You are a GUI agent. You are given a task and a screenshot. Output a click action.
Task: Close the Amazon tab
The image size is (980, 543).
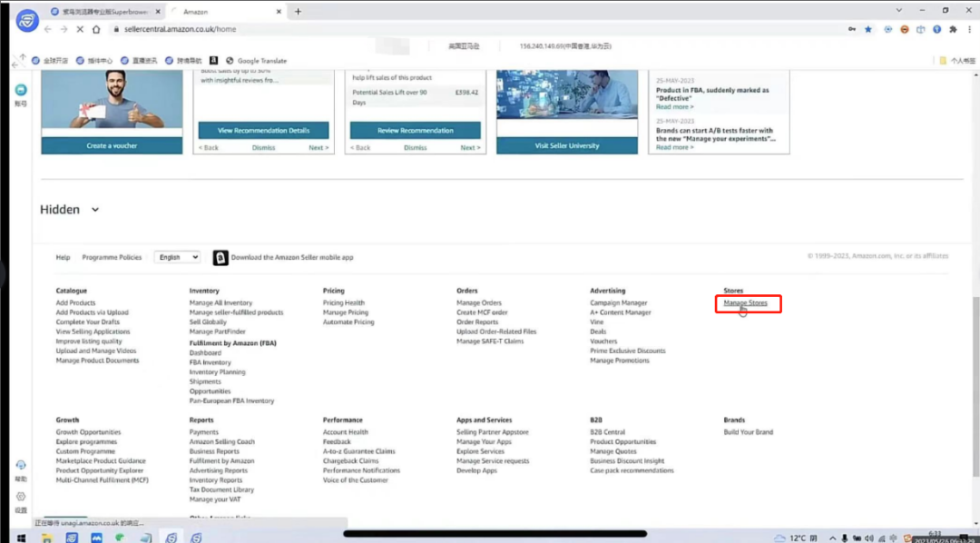point(280,11)
